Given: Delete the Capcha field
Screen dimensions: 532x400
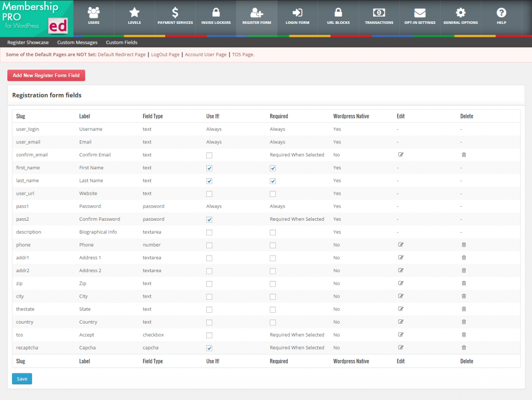Looking at the screenshot, I should click(x=463, y=348).
